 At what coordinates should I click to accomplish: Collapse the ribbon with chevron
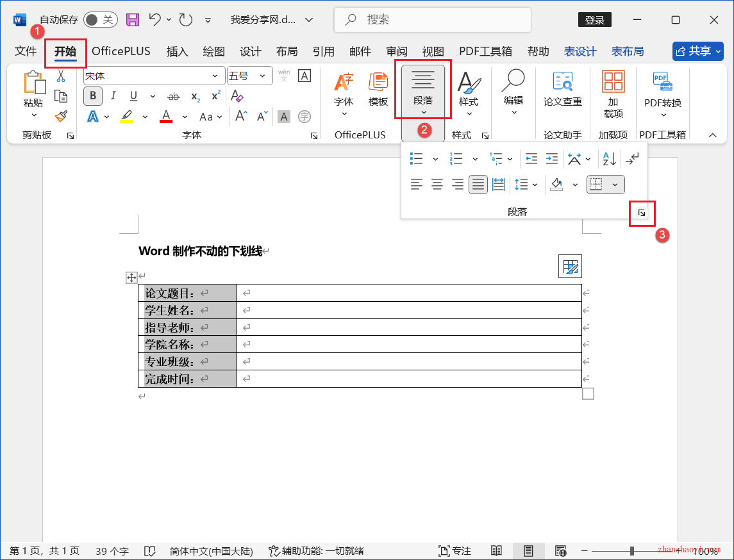712,135
